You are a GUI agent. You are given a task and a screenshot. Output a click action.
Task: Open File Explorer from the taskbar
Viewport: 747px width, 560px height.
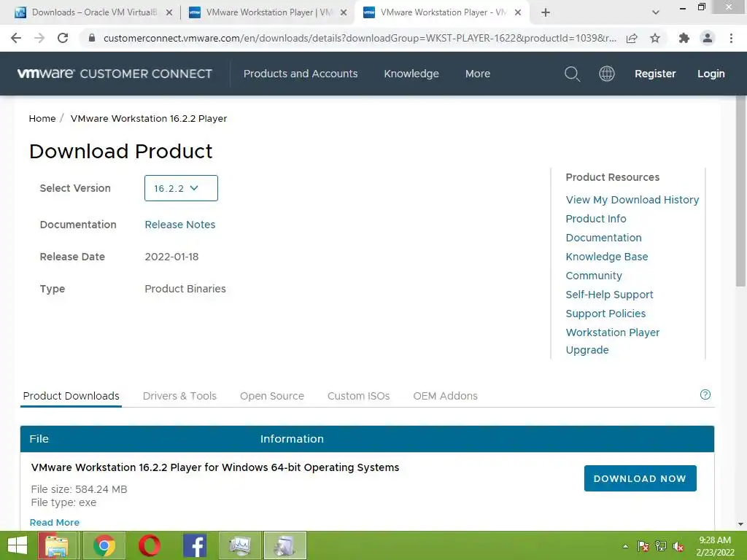[x=57, y=545]
